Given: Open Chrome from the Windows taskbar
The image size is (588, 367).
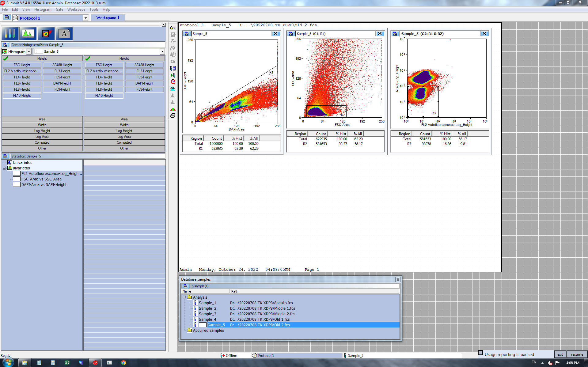Looking at the screenshot, I should pos(123,363).
